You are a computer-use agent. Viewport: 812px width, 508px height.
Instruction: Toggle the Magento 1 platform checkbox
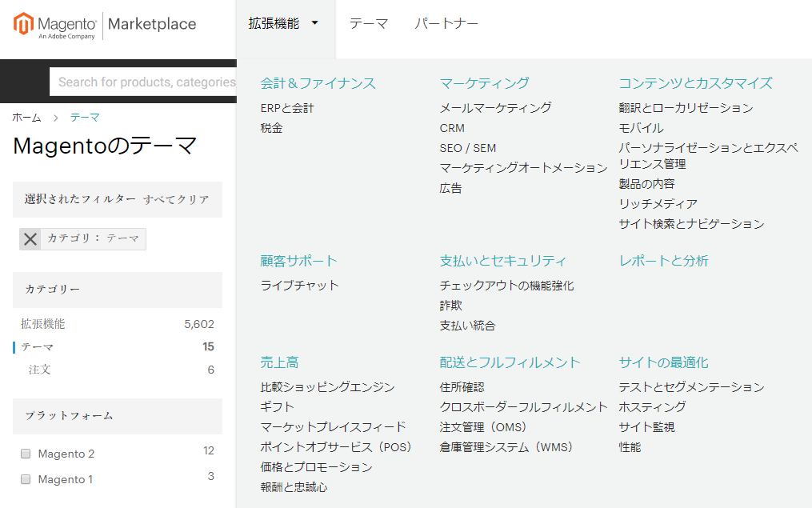pos(26,479)
